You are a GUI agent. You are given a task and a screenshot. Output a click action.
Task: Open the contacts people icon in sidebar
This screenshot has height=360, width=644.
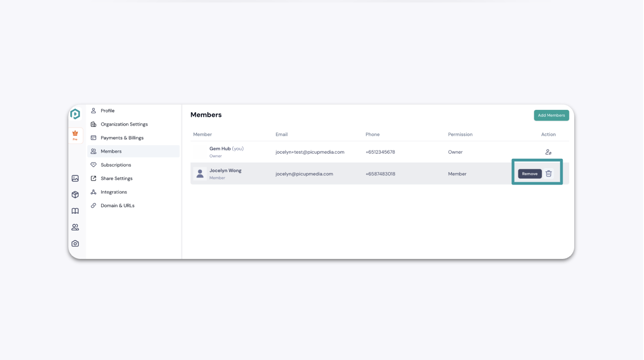coord(75,227)
